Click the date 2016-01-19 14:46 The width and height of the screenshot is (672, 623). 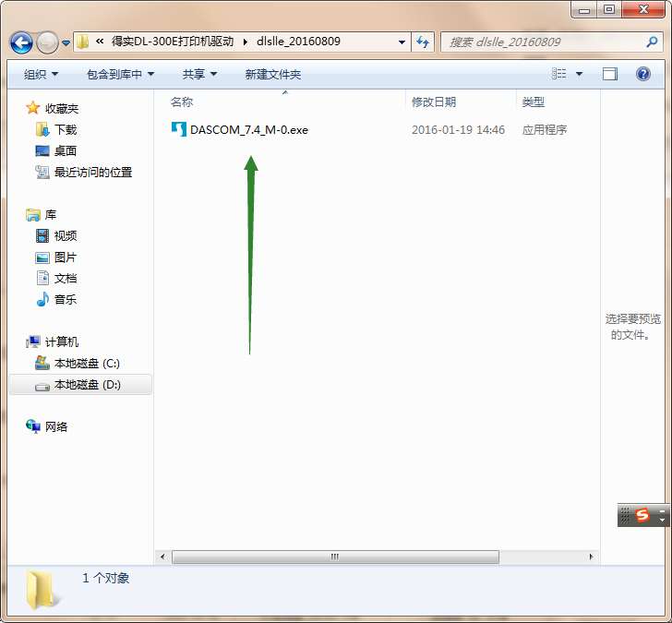(x=458, y=130)
